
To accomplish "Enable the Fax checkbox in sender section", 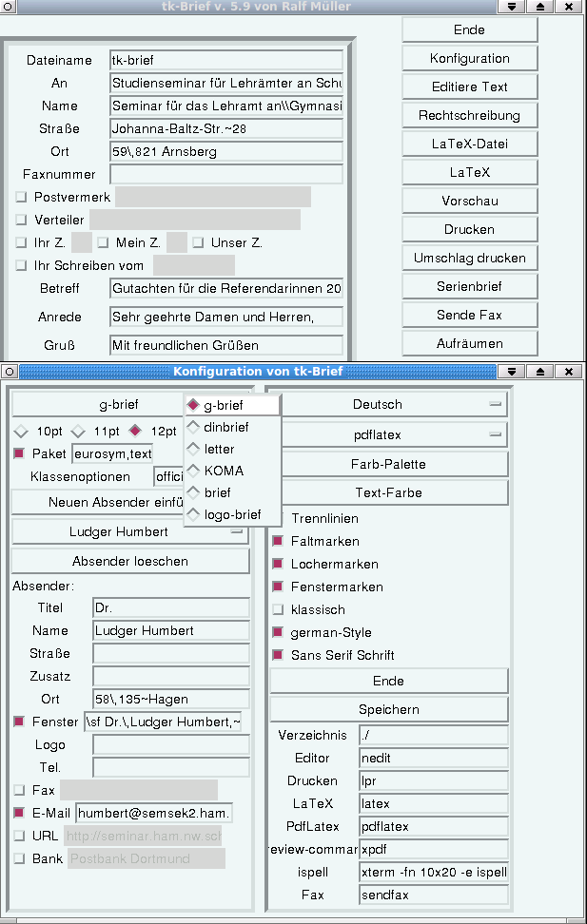I will click(x=19, y=790).
